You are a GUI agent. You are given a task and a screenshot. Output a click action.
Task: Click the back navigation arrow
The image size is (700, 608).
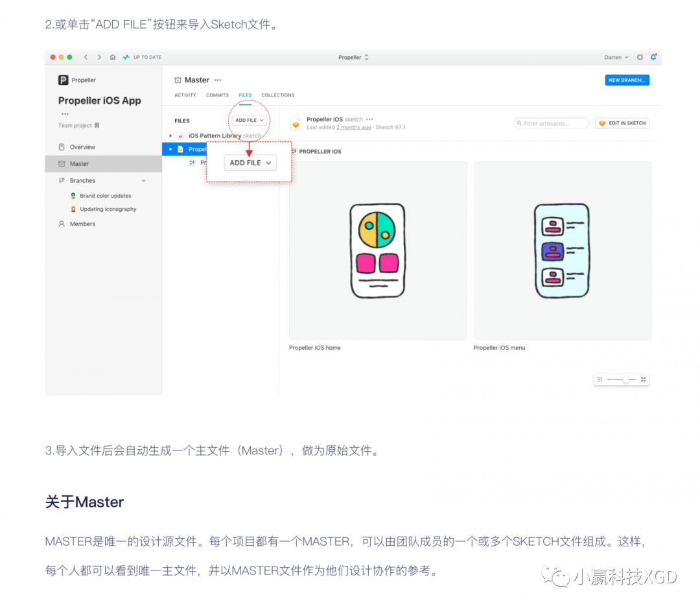point(86,57)
